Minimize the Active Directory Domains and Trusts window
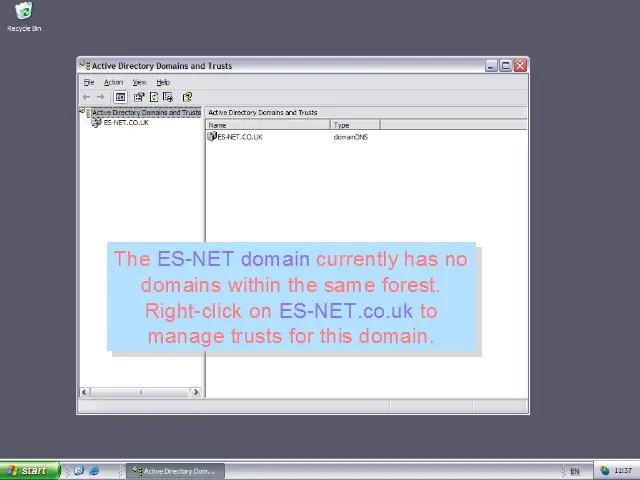This screenshot has width=640, height=480. tap(491, 65)
